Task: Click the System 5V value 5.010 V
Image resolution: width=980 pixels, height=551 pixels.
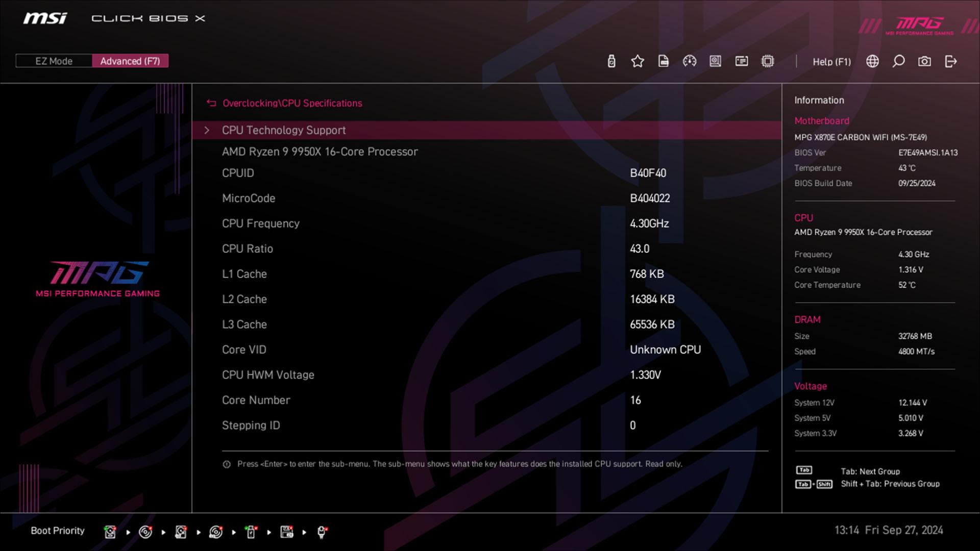Action: pyautogui.click(x=911, y=418)
